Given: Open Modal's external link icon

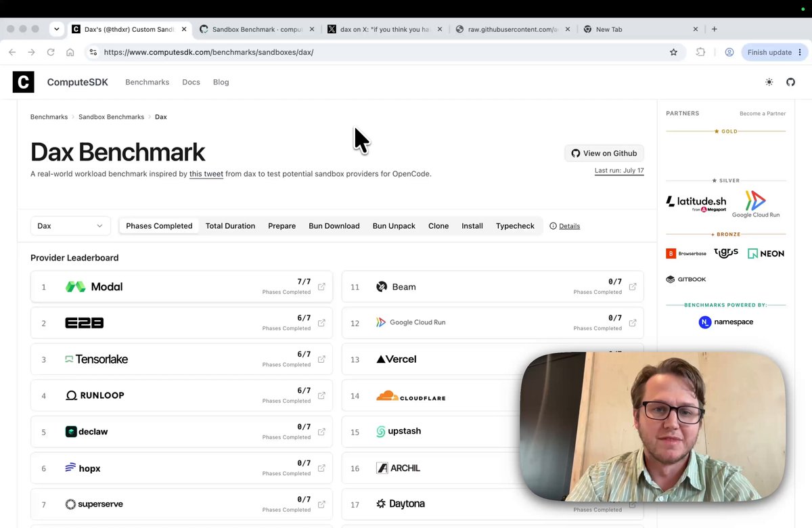Looking at the screenshot, I should pyautogui.click(x=321, y=286).
